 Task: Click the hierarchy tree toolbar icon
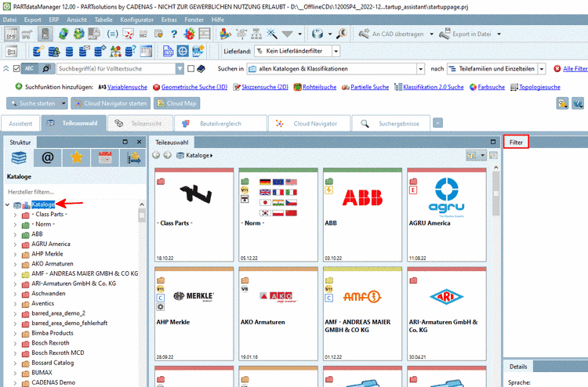[x=256, y=34]
